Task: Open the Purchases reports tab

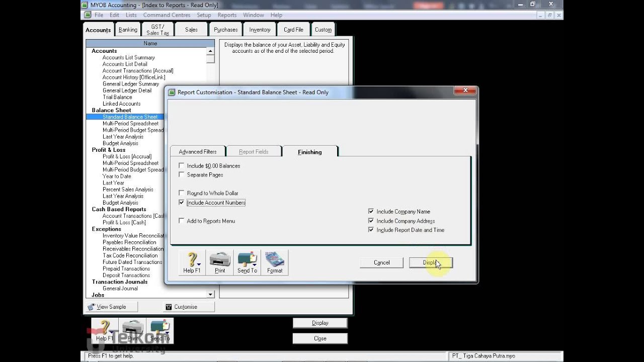Action: 225,30
